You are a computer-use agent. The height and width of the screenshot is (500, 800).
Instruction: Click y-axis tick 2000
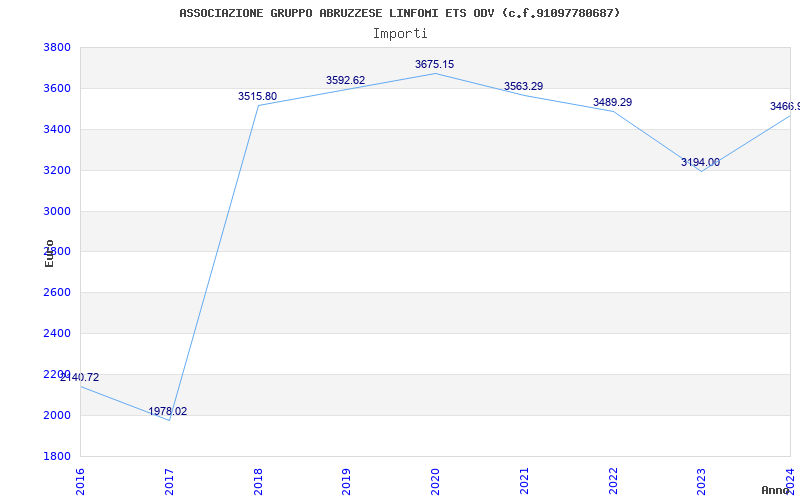pyautogui.click(x=55, y=415)
